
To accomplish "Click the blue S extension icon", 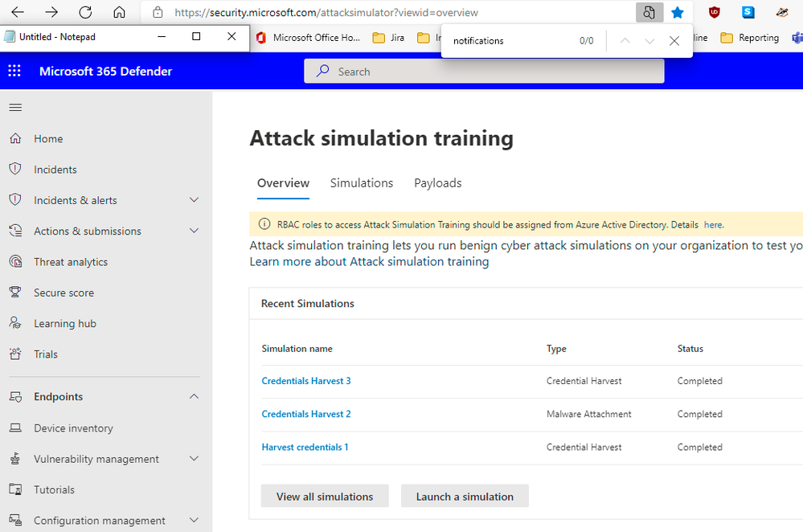I will coord(748,12).
